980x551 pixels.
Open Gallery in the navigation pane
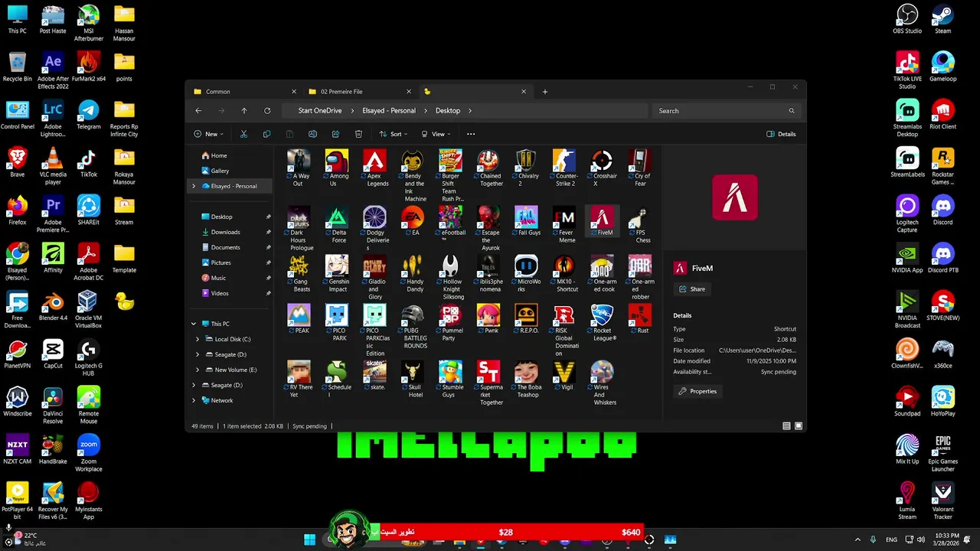tap(220, 171)
